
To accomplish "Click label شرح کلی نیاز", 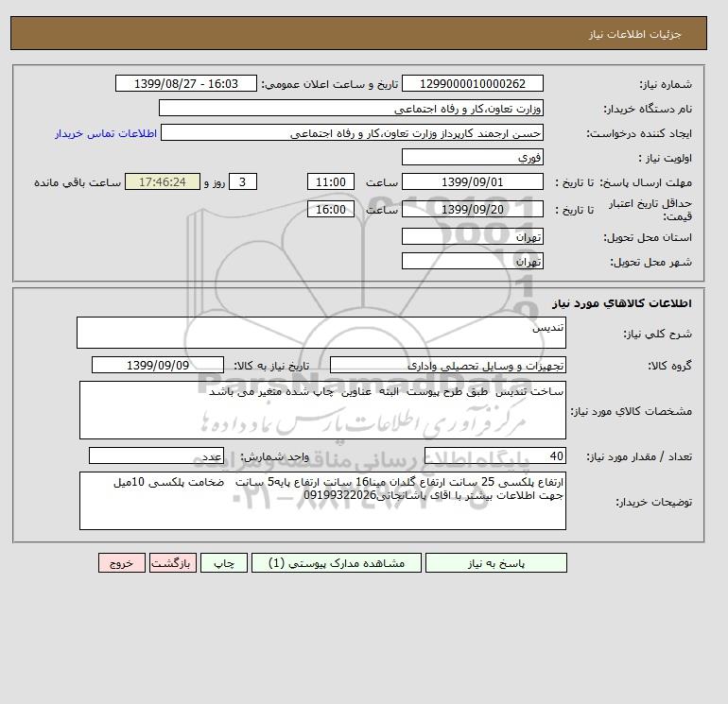I will coord(657,334).
